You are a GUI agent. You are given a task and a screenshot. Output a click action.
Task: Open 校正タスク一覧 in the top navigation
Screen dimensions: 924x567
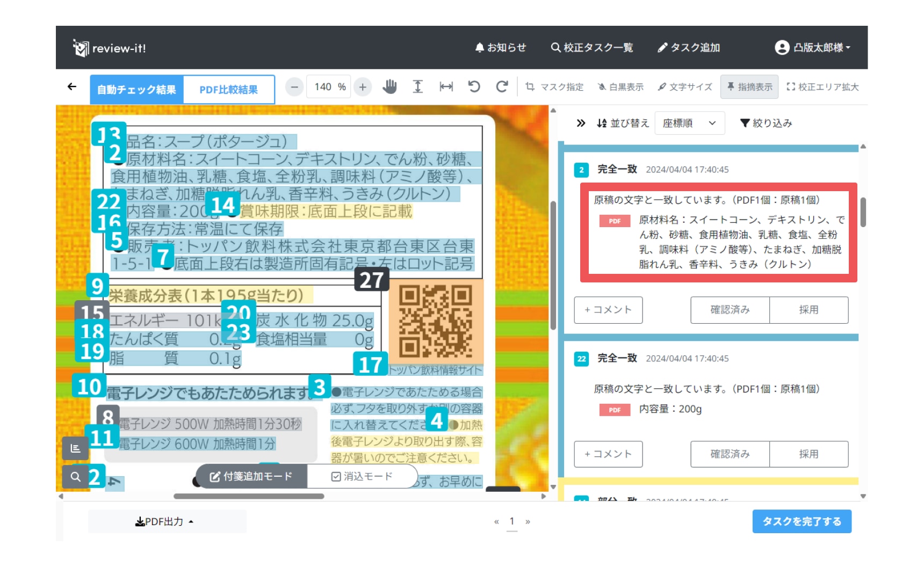coord(592,48)
